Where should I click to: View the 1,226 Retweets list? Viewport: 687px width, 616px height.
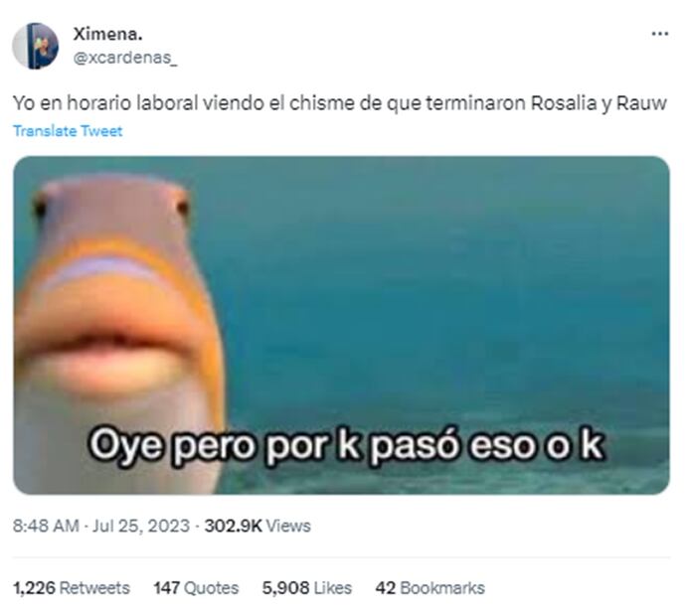pos(72,587)
